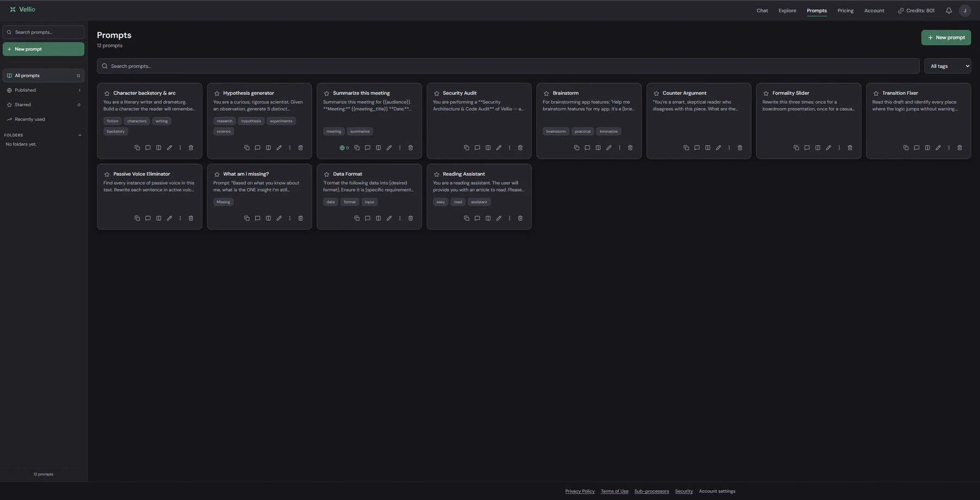This screenshot has height=500, width=980.
Task: Copy the Character backstory & arc prompt
Action: click(x=137, y=148)
